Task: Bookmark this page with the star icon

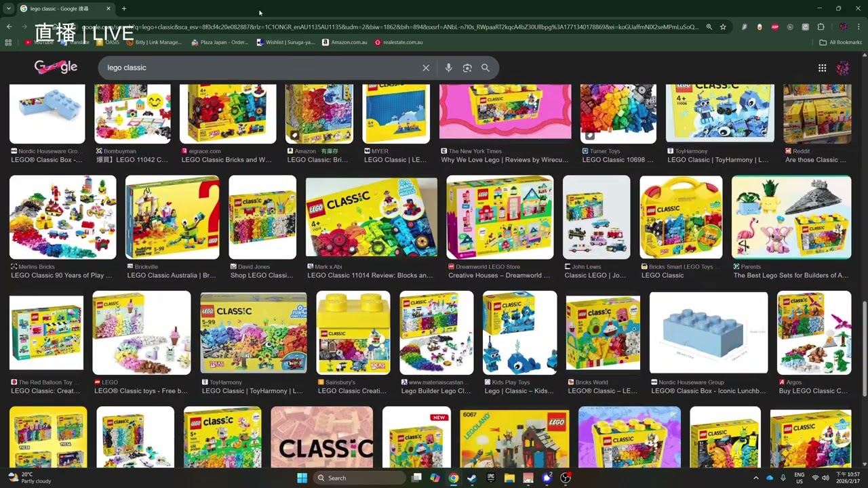Action: [x=723, y=27]
